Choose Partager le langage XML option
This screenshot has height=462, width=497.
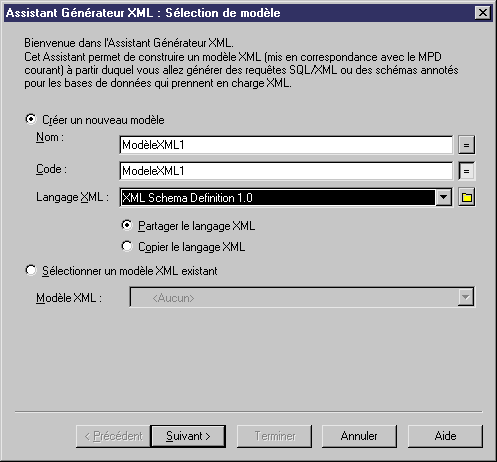point(127,226)
